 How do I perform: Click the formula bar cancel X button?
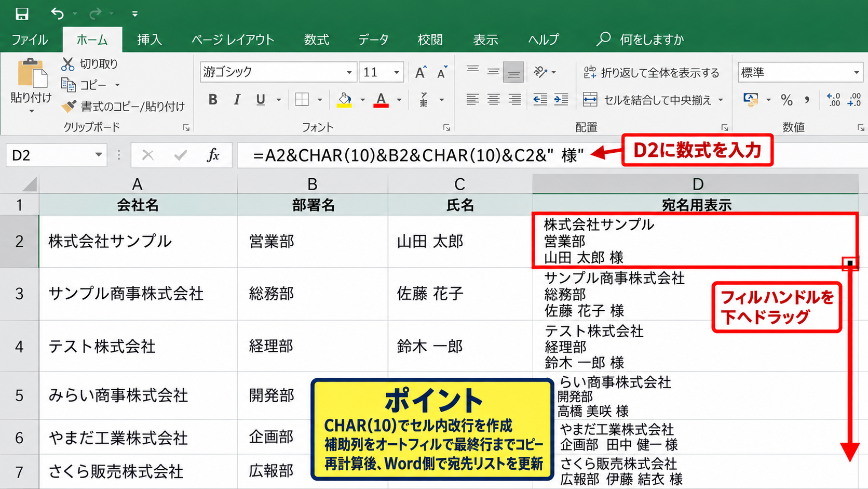(148, 155)
